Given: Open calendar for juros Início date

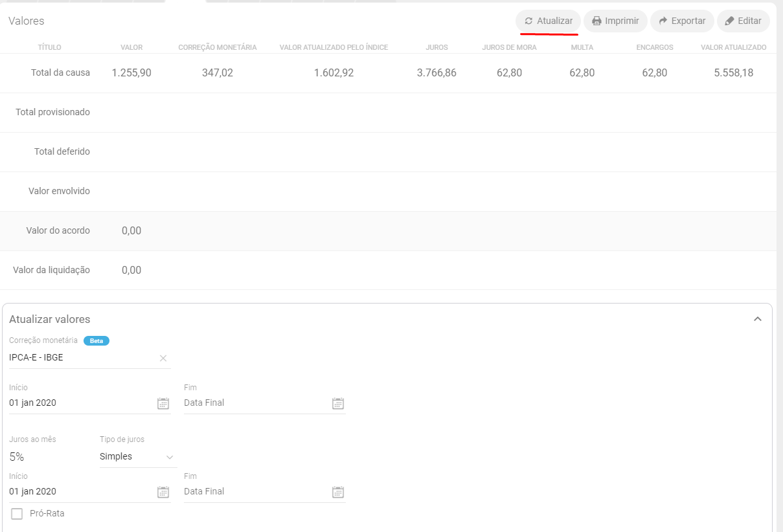Looking at the screenshot, I should click(163, 492).
